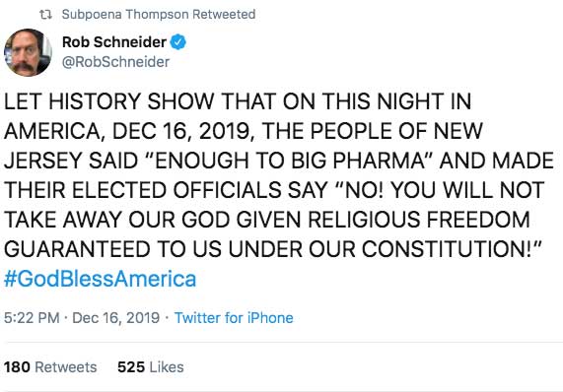Screen dimensions: 563x392
Task: Click the number 180 retweet count
Action: tap(17, 367)
